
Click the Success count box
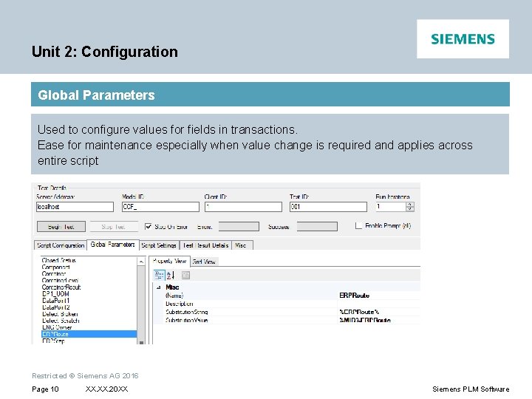(317, 227)
